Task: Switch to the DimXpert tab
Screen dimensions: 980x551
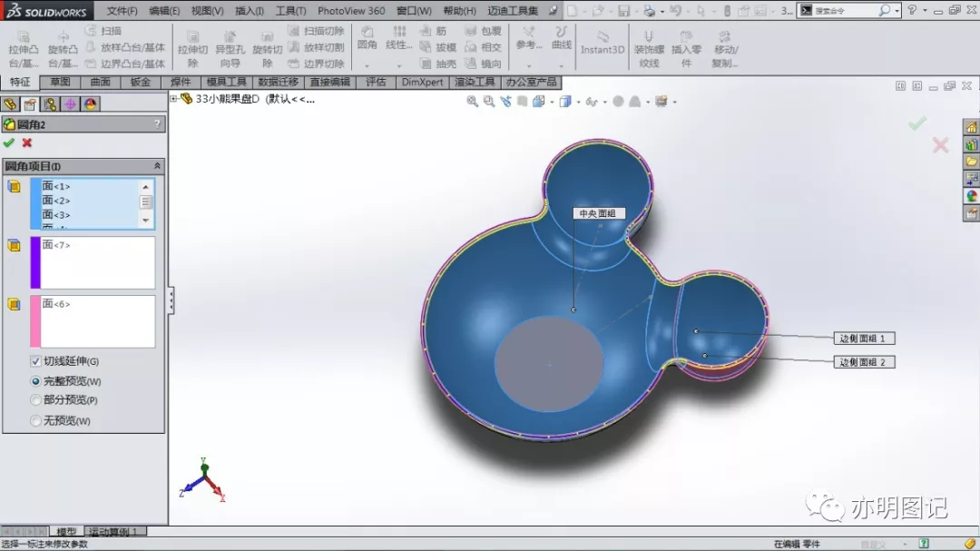Action: pos(422,82)
